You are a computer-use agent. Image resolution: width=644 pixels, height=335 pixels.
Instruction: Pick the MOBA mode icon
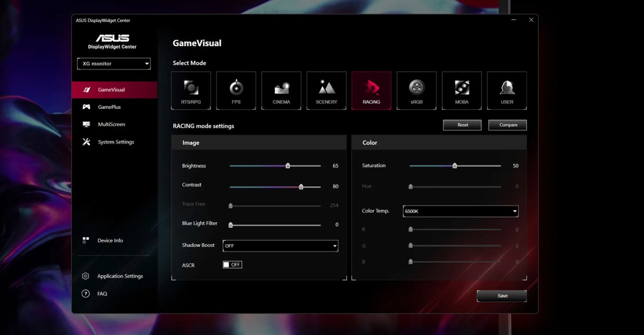click(462, 90)
